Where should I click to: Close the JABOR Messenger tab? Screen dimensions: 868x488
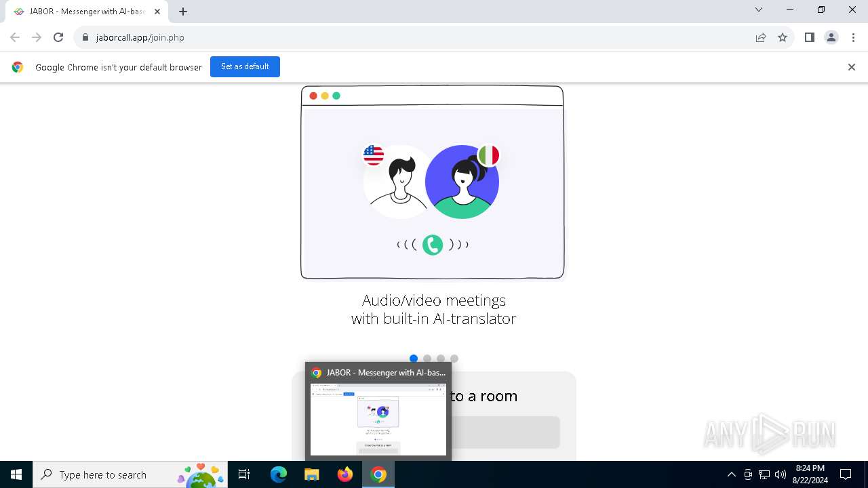coord(157,12)
